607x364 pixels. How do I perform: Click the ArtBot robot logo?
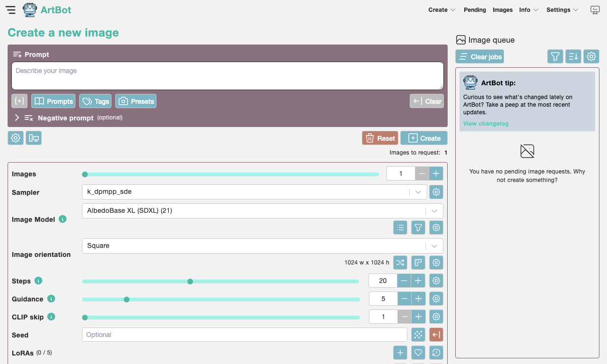point(30,10)
